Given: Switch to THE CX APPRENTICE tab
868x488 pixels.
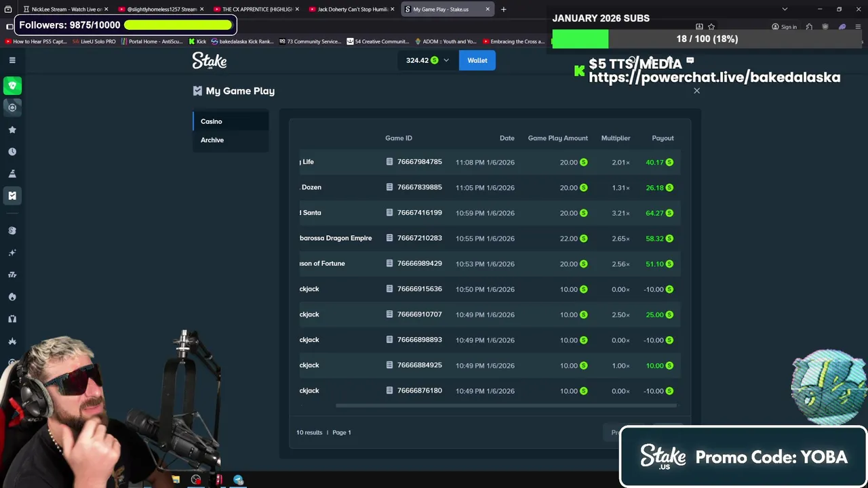Looking at the screenshot, I should coord(256,9).
